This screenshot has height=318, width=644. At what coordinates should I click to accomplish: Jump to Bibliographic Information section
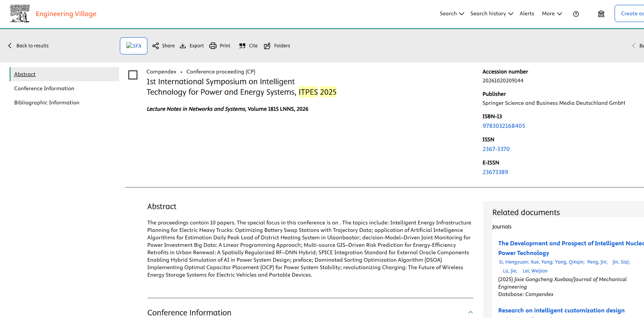(47, 103)
